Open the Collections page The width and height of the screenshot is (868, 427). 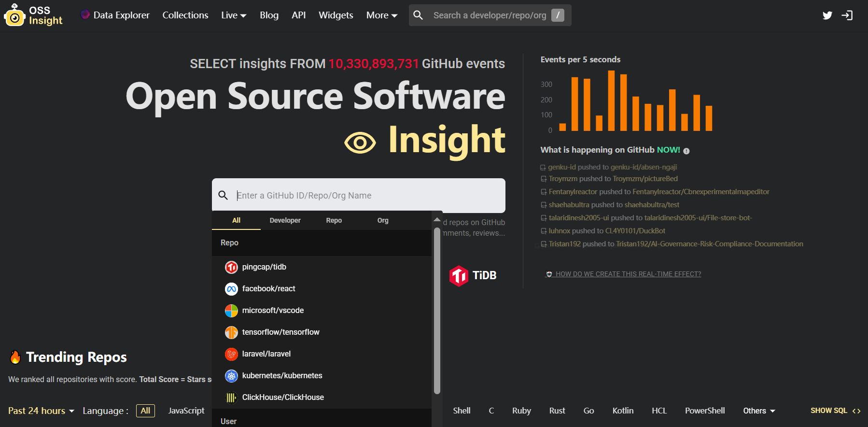tap(185, 15)
